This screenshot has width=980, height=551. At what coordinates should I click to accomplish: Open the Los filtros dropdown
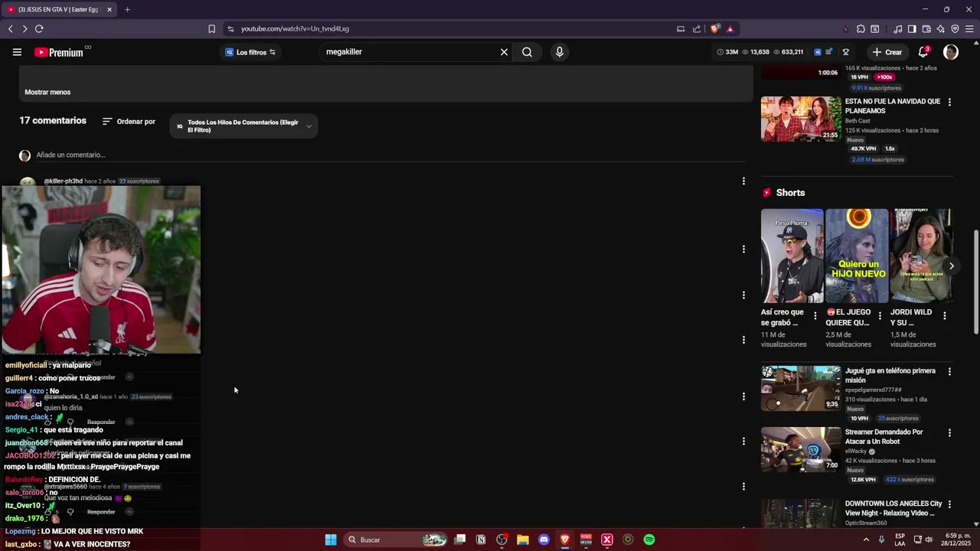[250, 52]
